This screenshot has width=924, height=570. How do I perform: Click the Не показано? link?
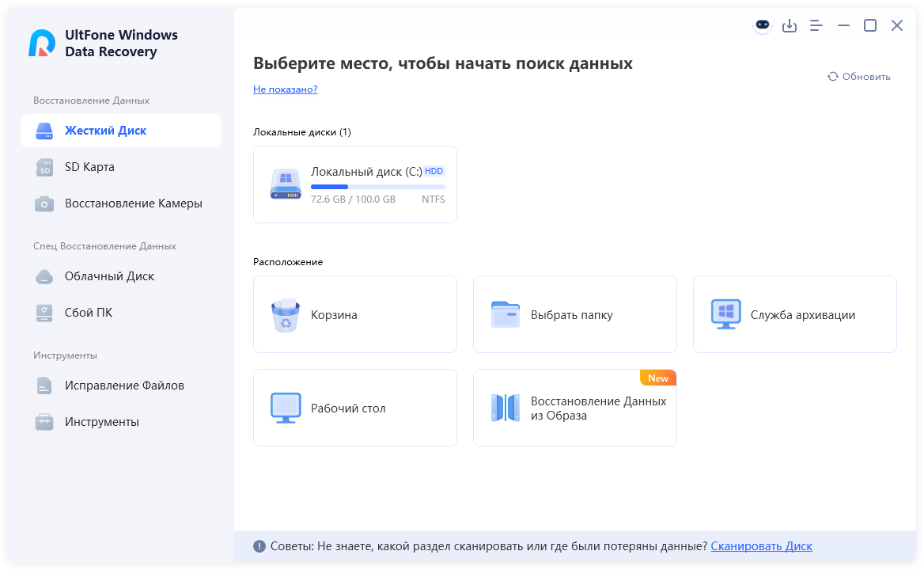(x=285, y=89)
